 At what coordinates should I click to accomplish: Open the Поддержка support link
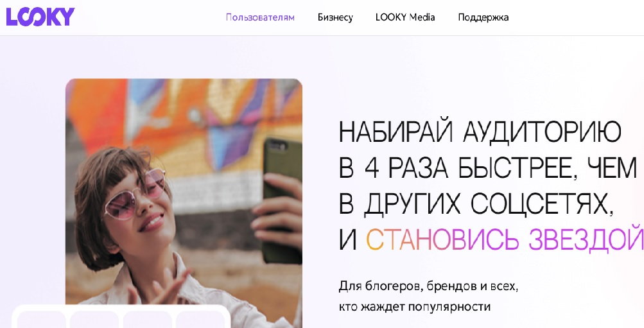pos(483,17)
